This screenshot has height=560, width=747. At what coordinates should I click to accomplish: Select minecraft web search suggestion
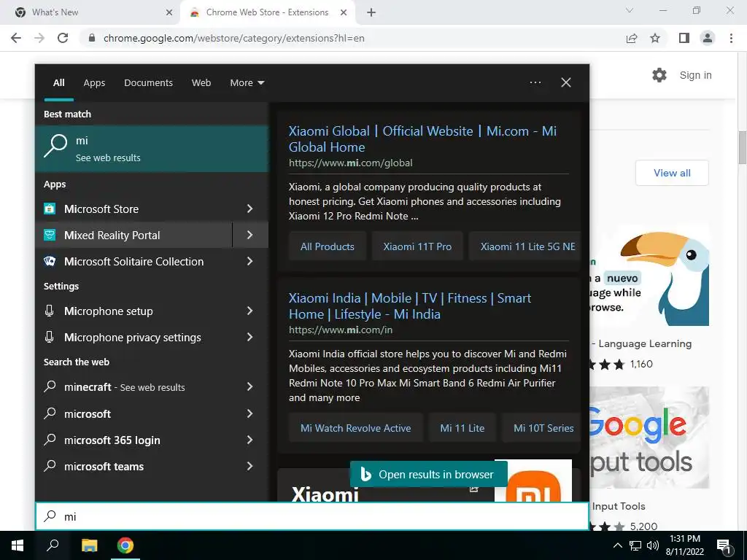[x=133, y=386]
